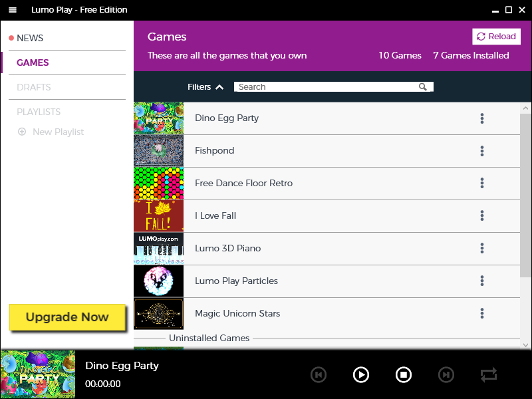Select Dino Egg Party thumbnail in list
Image resolution: width=532 pixels, height=399 pixels.
click(x=158, y=118)
